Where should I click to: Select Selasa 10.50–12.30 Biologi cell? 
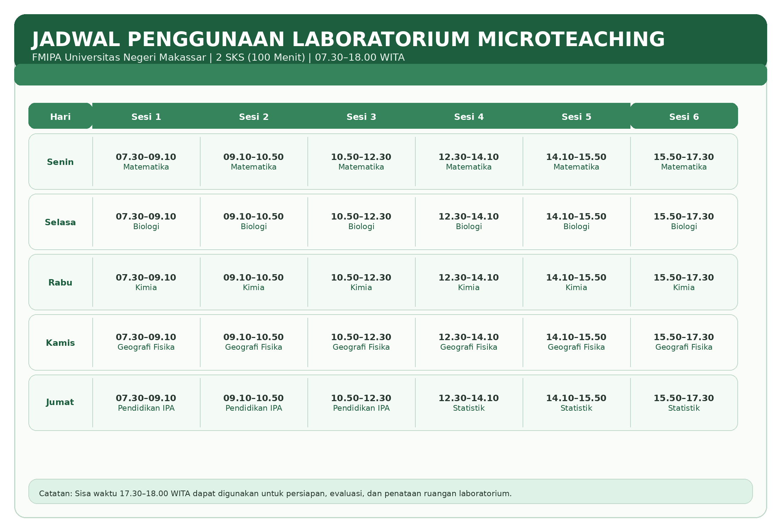(x=361, y=221)
